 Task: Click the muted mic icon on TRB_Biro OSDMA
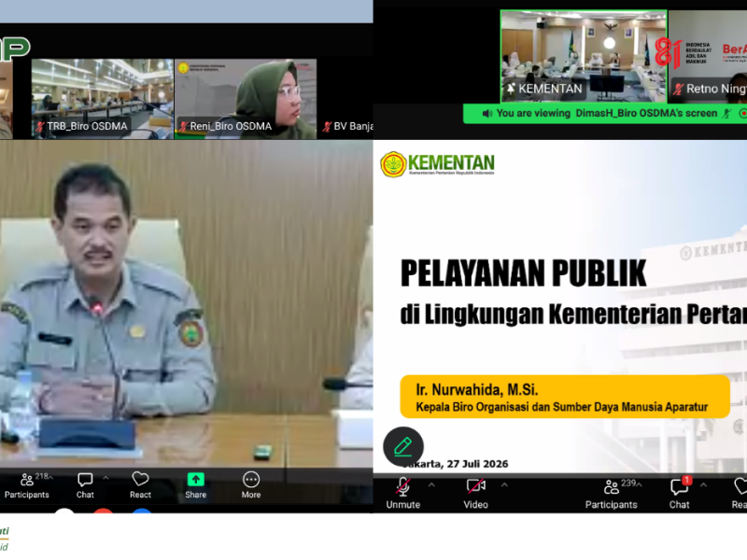[x=39, y=127]
